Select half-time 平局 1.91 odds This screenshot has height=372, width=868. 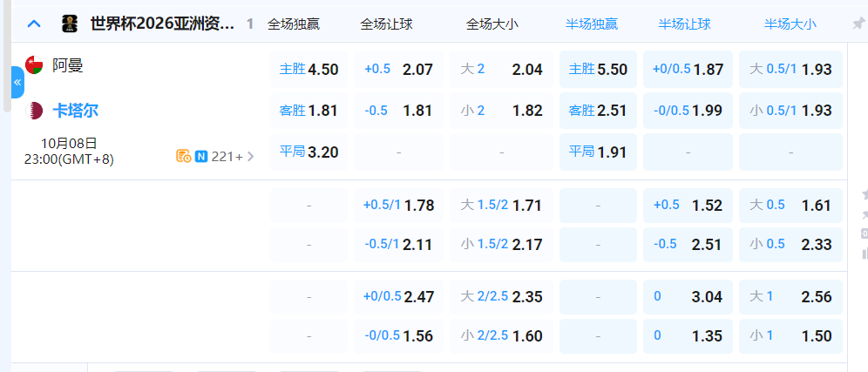598,152
